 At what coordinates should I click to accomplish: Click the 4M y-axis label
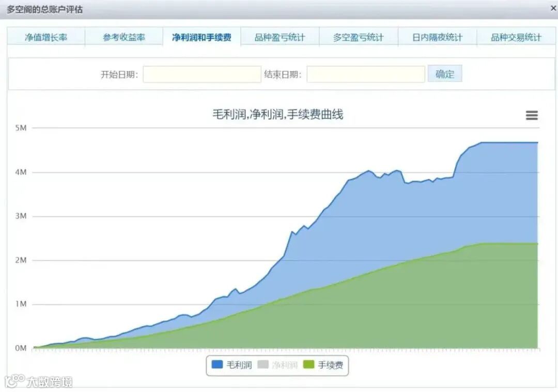(x=21, y=172)
